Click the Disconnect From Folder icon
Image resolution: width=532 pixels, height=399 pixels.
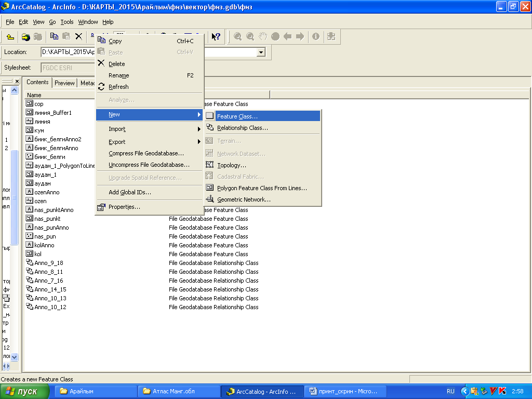click(x=37, y=37)
